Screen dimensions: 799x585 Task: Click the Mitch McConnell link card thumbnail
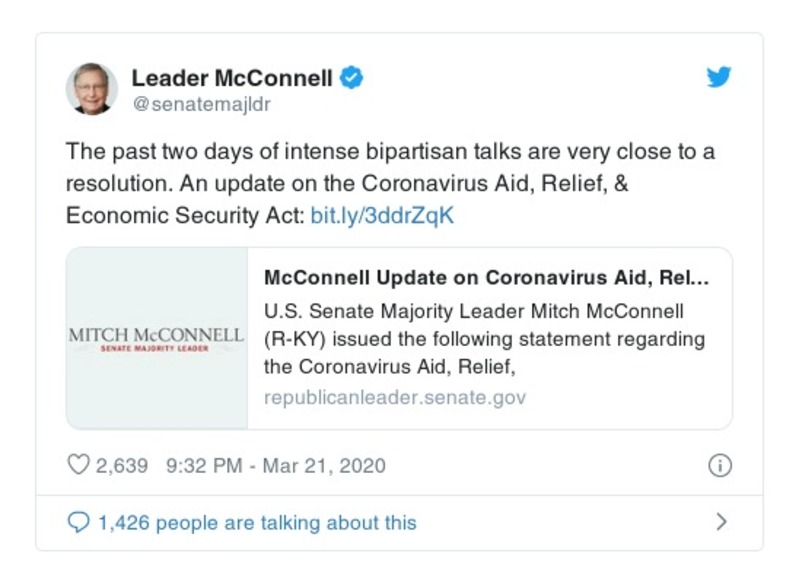(x=157, y=338)
